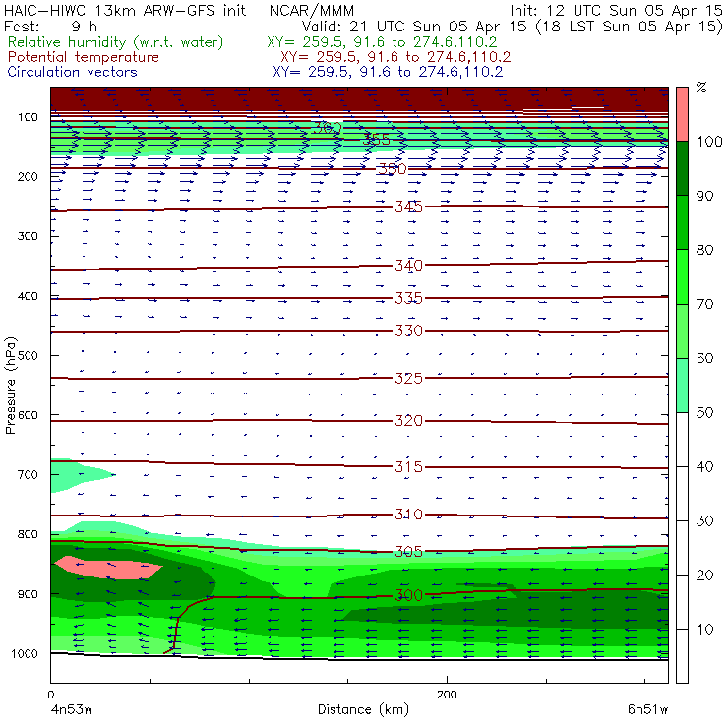The image size is (728, 728).
Task: Click the 40 value on color bar scale
Action: tap(704, 466)
